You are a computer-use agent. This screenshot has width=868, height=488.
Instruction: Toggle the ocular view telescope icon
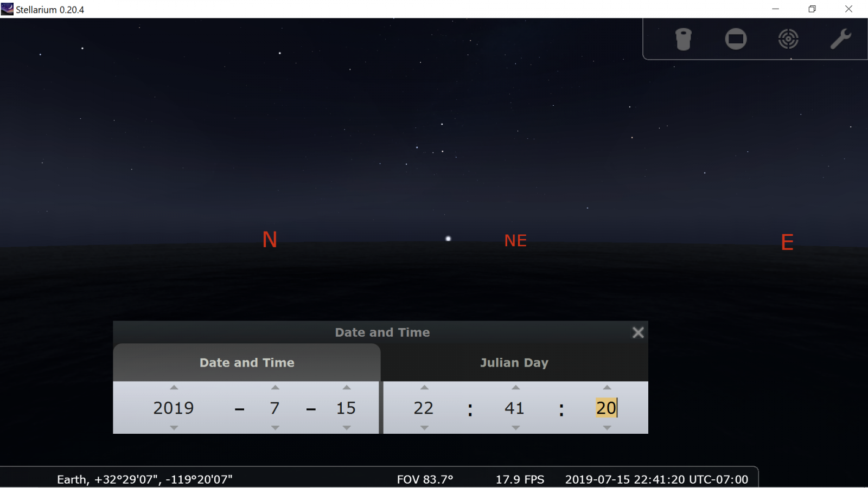click(683, 39)
